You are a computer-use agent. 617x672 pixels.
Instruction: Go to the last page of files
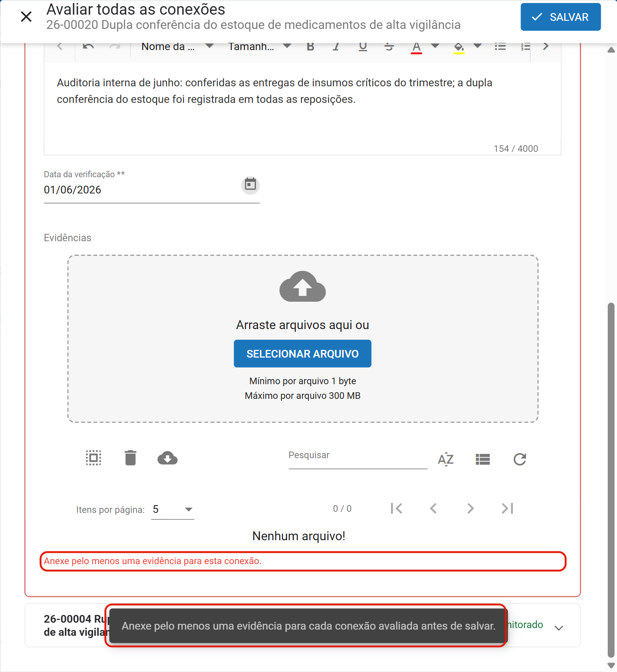[x=507, y=509]
